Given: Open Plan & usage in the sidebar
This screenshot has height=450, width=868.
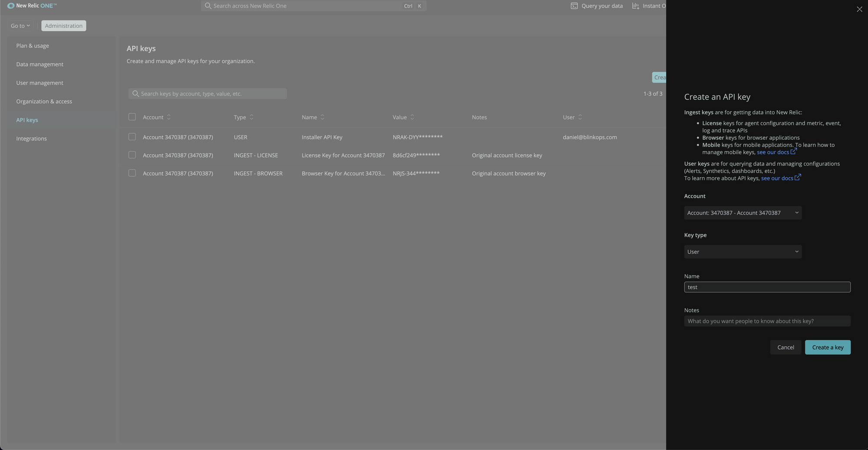Looking at the screenshot, I should pos(33,46).
